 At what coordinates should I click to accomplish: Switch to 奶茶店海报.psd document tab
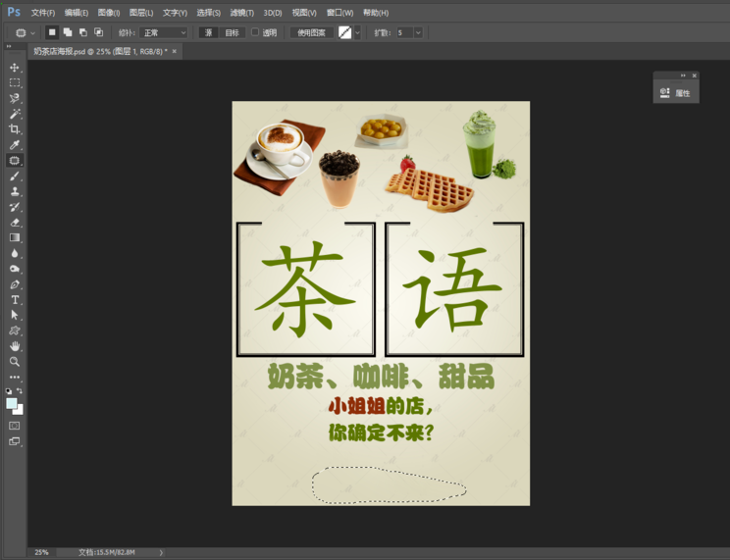coord(98,51)
